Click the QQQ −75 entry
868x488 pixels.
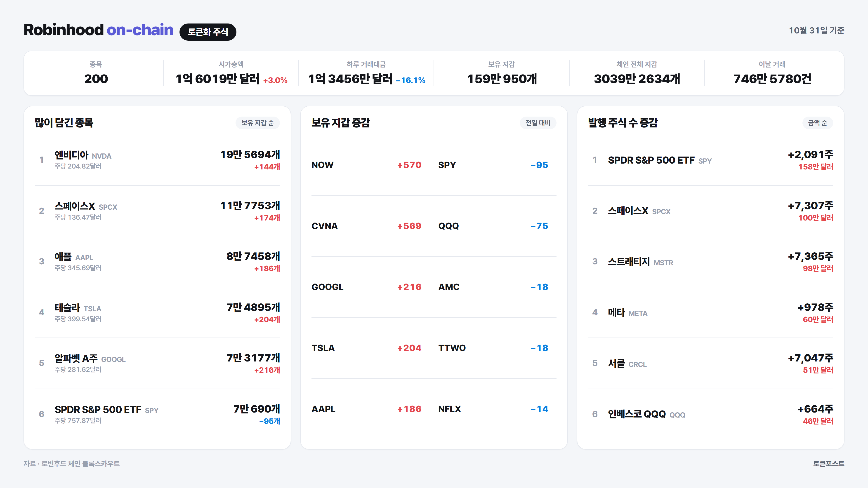(493, 226)
